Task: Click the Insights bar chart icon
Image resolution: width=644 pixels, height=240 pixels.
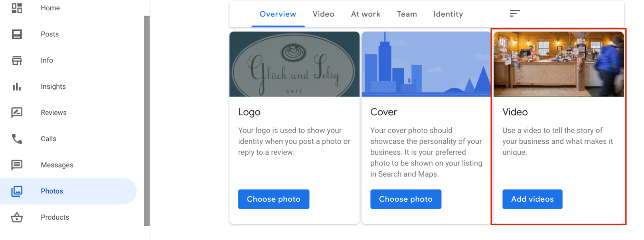Action: pos(17,86)
